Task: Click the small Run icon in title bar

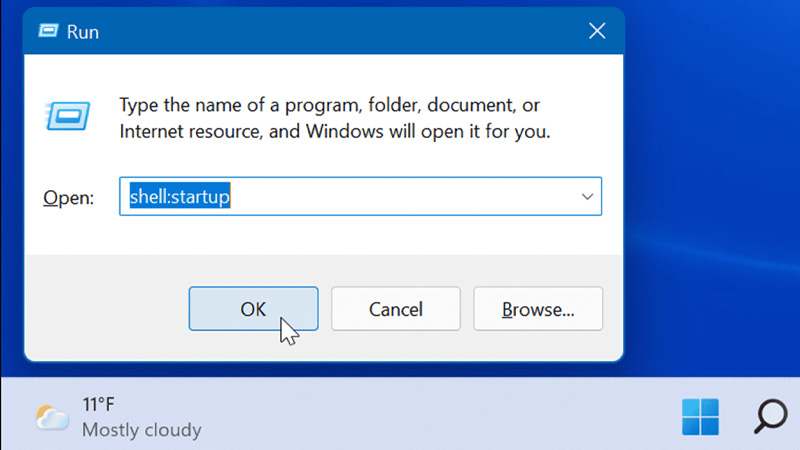Action: tap(48, 31)
